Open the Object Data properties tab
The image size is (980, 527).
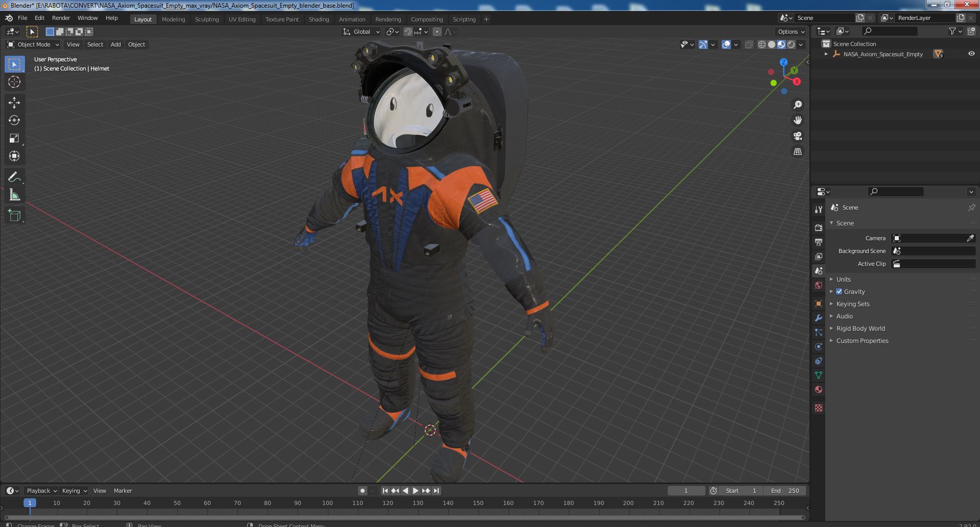pyautogui.click(x=819, y=375)
